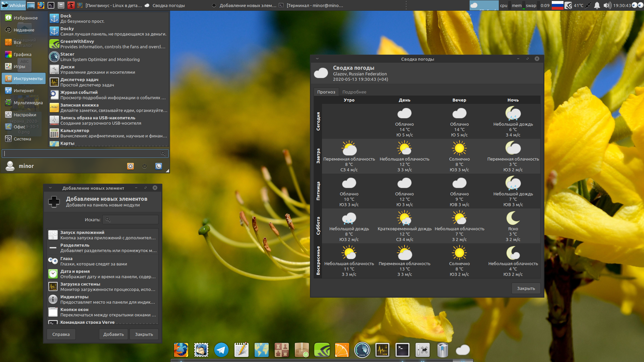Image resolution: width=644 pixels, height=362 pixels.
Task: Toggle keyboard layout via Russian flag
Action: tap(557, 5)
